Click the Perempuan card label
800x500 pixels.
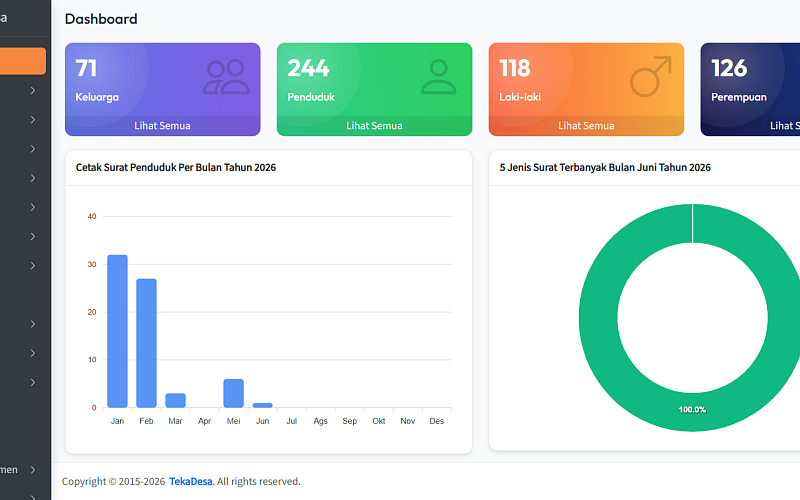coord(739,97)
